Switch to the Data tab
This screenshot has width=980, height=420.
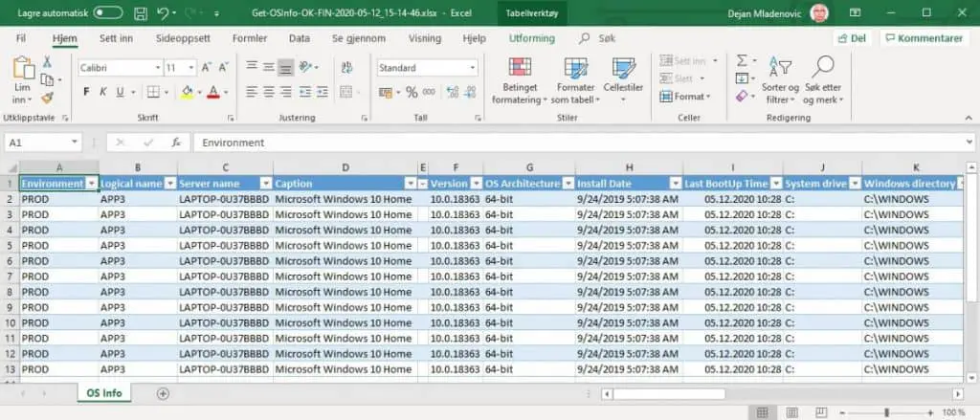(x=300, y=39)
